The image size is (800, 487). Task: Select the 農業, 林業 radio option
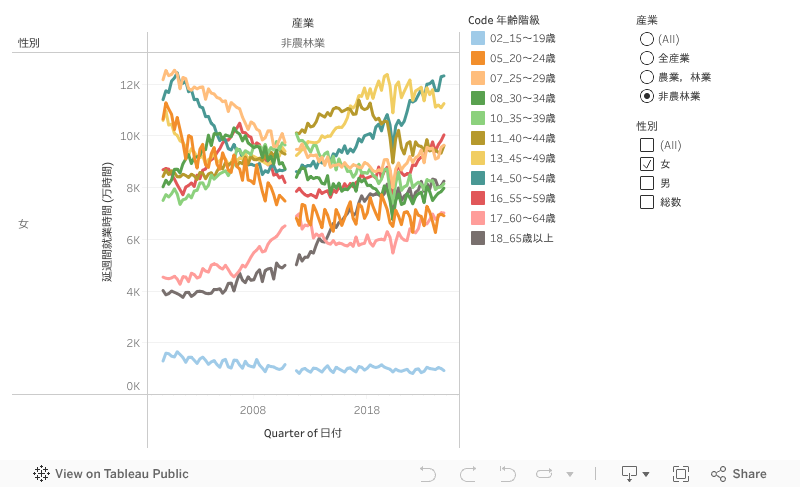[647, 77]
